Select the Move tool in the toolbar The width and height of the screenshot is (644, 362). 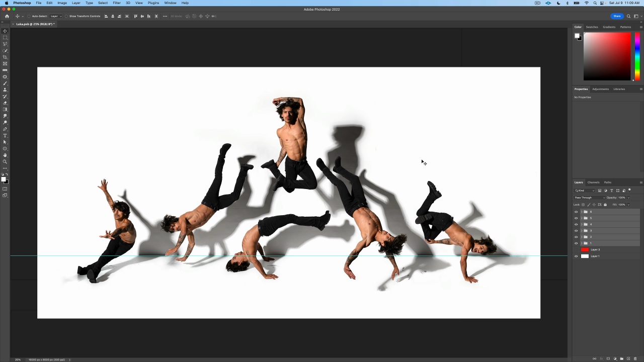pyautogui.click(x=5, y=31)
